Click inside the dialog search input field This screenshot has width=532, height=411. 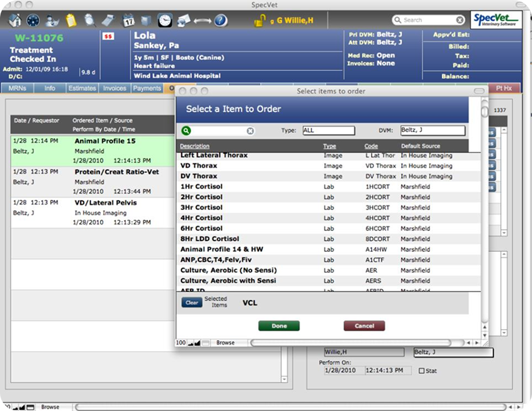pos(219,131)
